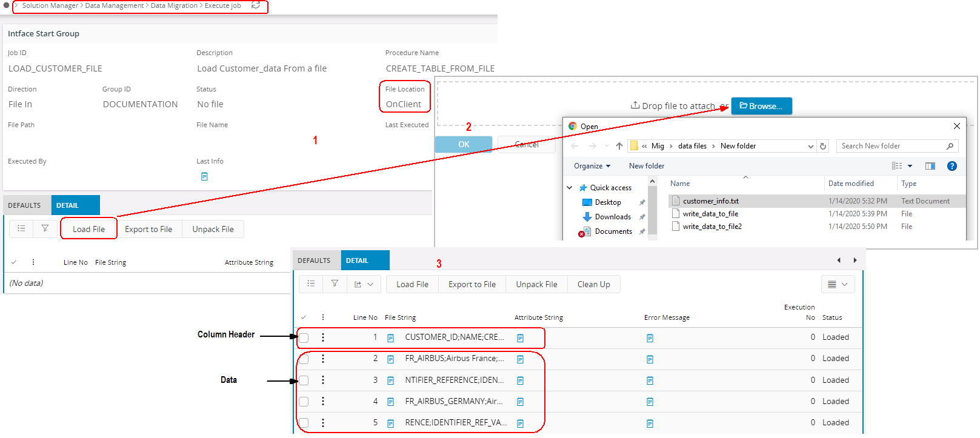Open the view options dropdown right of Clean Up

coord(838,285)
